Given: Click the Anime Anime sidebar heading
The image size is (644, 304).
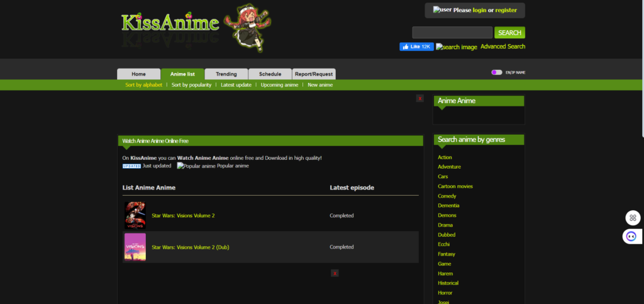Looking at the screenshot, I should click(457, 101).
